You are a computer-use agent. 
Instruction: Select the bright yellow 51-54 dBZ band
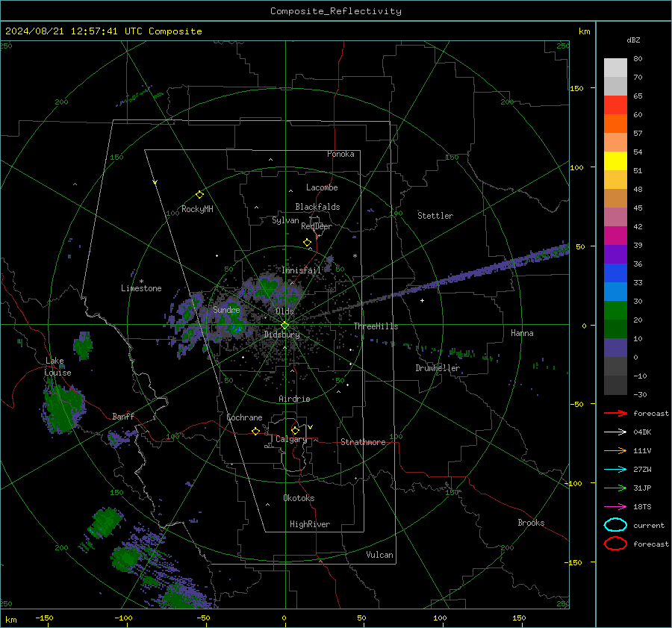(615, 161)
